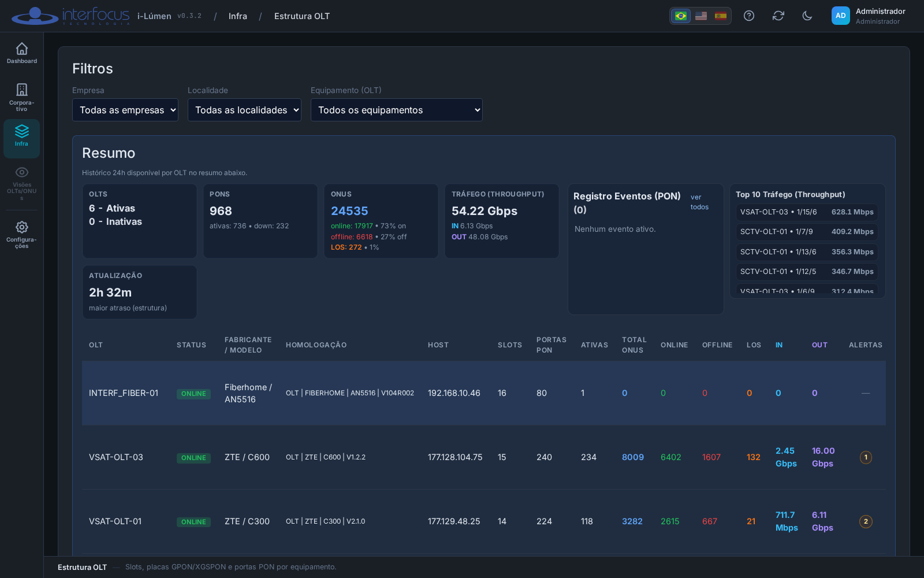This screenshot has height=578, width=924.
Task: Click the AD avatar icon
Action: pyautogui.click(x=841, y=16)
